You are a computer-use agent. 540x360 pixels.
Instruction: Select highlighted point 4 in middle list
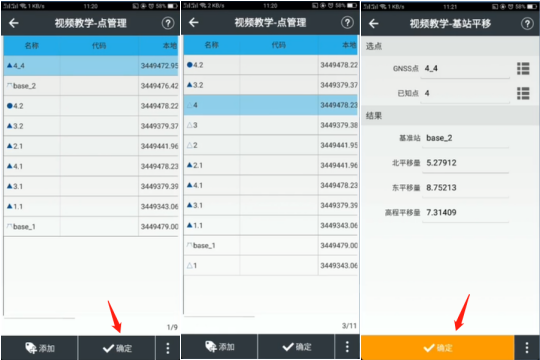[x=271, y=105]
